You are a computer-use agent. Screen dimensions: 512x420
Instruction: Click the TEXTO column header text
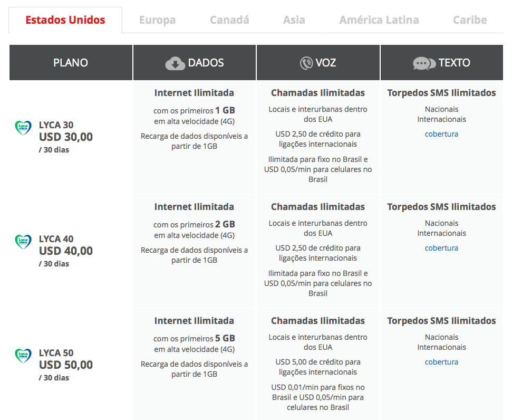point(454,63)
